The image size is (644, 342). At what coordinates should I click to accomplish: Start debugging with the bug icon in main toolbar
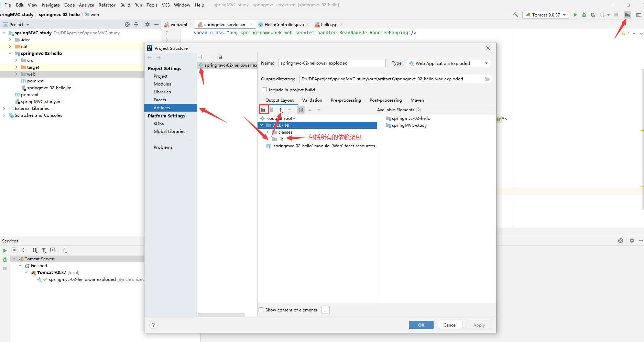click(x=584, y=15)
